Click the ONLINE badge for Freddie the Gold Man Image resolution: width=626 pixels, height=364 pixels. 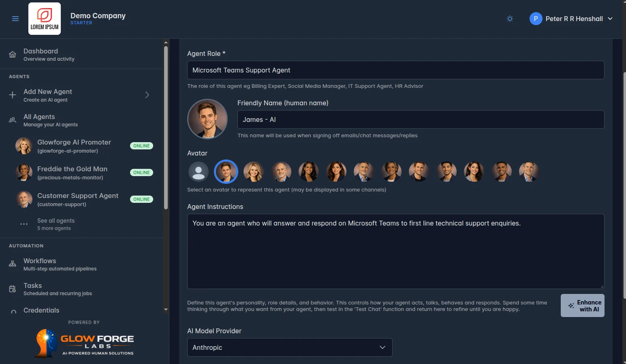[x=141, y=172]
